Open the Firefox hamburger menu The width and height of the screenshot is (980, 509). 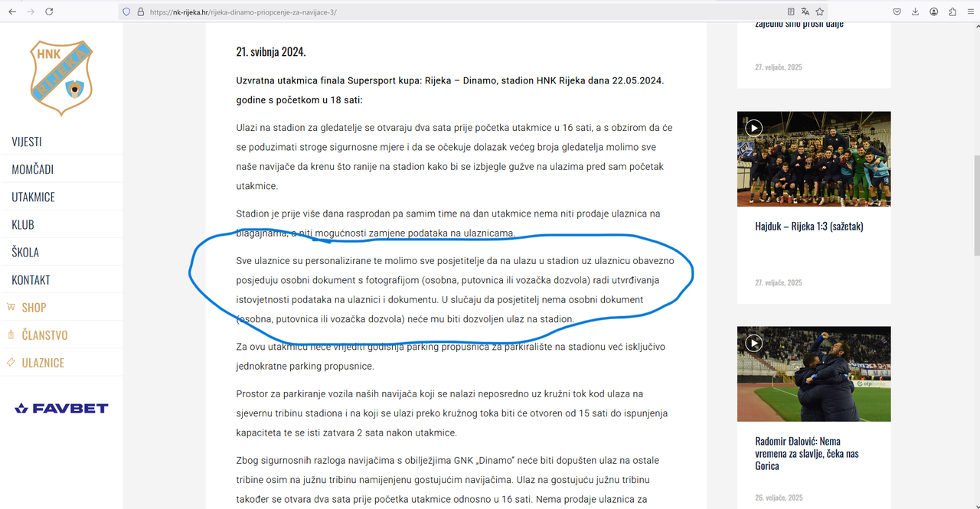click(x=969, y=11)
